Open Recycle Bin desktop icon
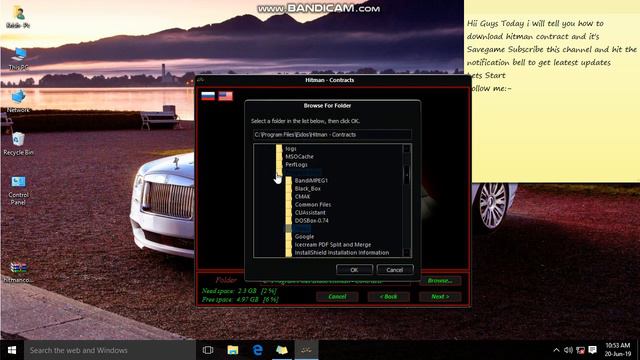 (18, 144)
